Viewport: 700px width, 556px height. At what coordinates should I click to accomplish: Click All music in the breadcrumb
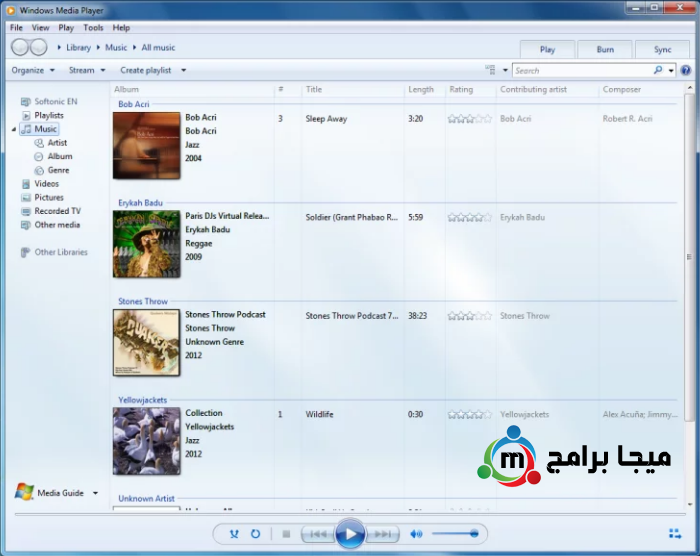tap(158, 47)
